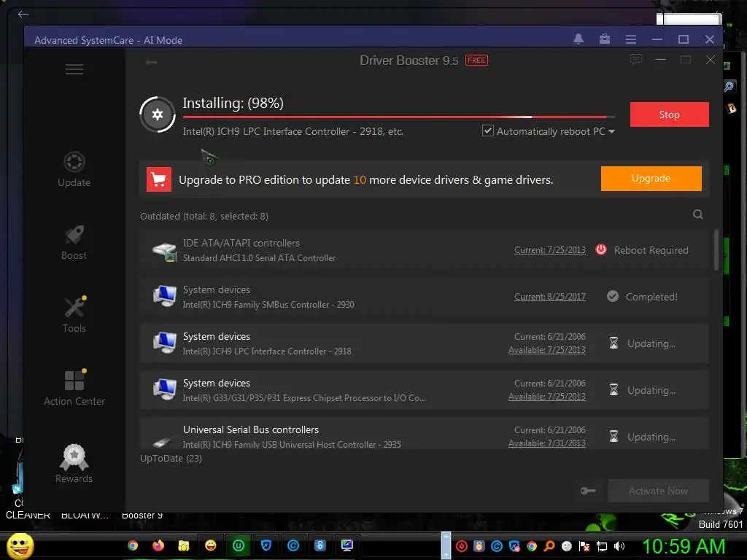
Task: Toggle the Automatically reboot PC checkbox
Action: click(x=487, y=131)
